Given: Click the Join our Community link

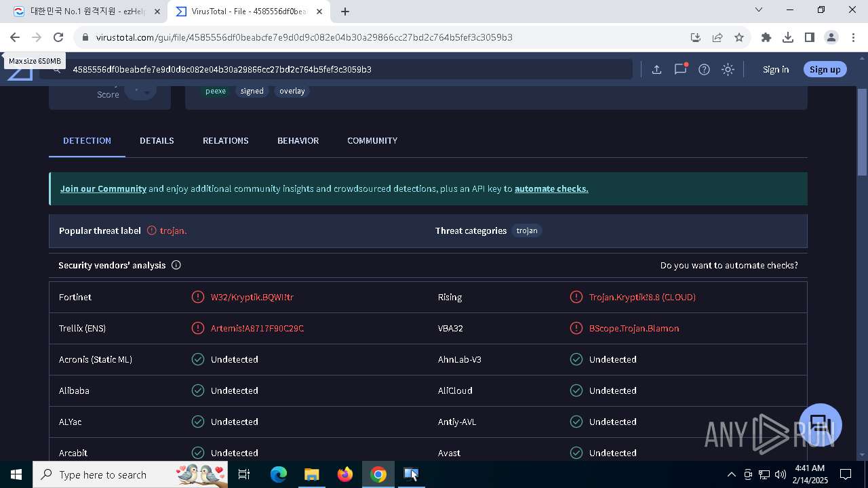Looking at the screenshot, I should click(x=103, y=188).
